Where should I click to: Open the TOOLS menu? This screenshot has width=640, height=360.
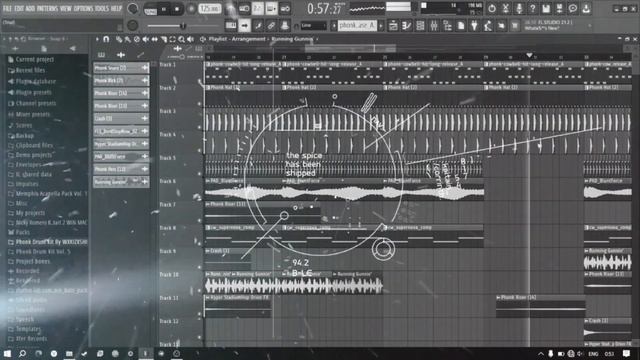pyautogui.click(x=102, y=8)
